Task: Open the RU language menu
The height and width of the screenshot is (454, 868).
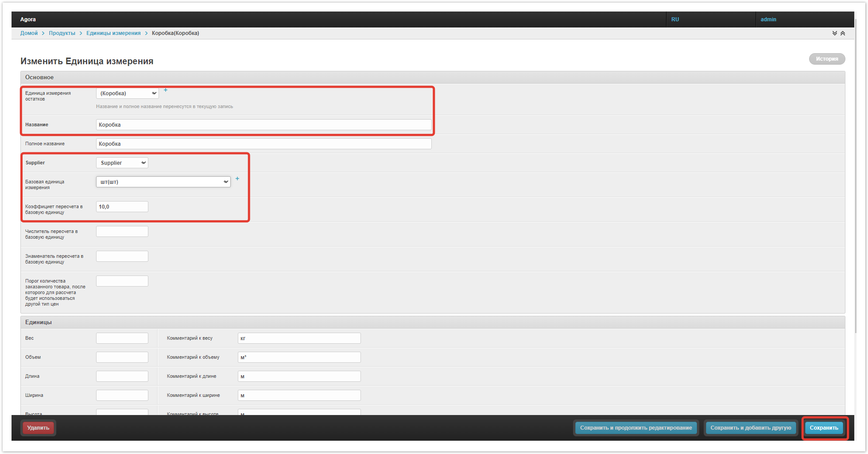Action: [675, 19]
